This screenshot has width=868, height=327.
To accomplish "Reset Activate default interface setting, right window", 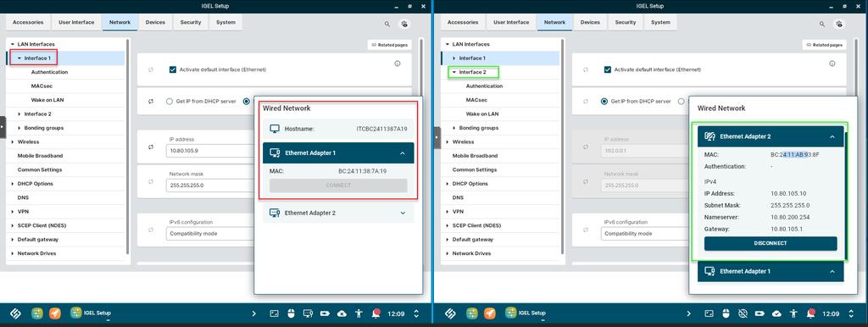I will coord(586,69).
